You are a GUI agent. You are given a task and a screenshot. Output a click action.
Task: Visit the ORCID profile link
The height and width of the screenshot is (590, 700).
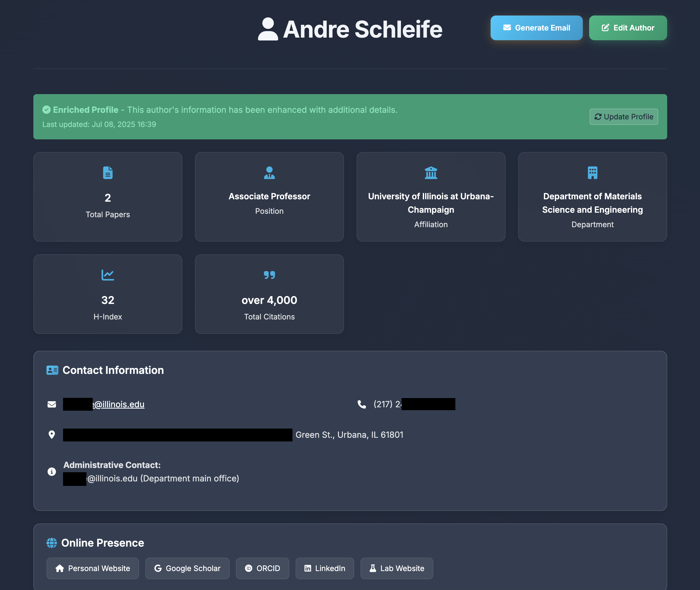(x=262, y=568)
